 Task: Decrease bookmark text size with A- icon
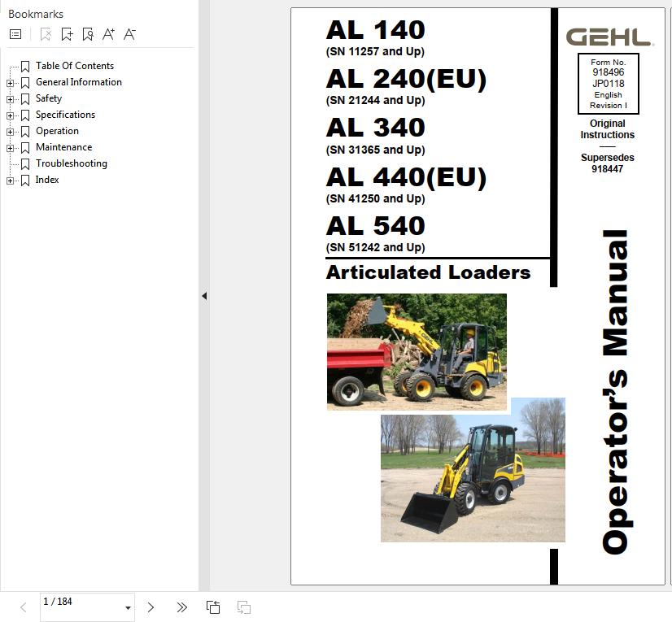click(x=129, y=34)
